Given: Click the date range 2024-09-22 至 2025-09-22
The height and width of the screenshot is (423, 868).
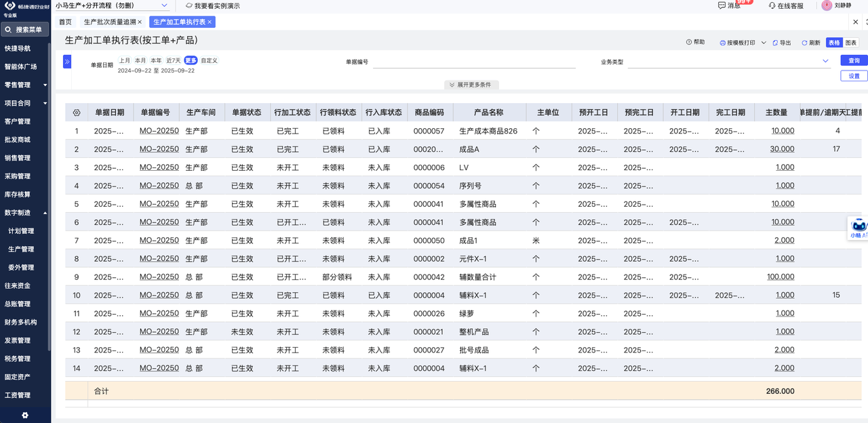Looking at the screenshot, I should pos(156,70).
